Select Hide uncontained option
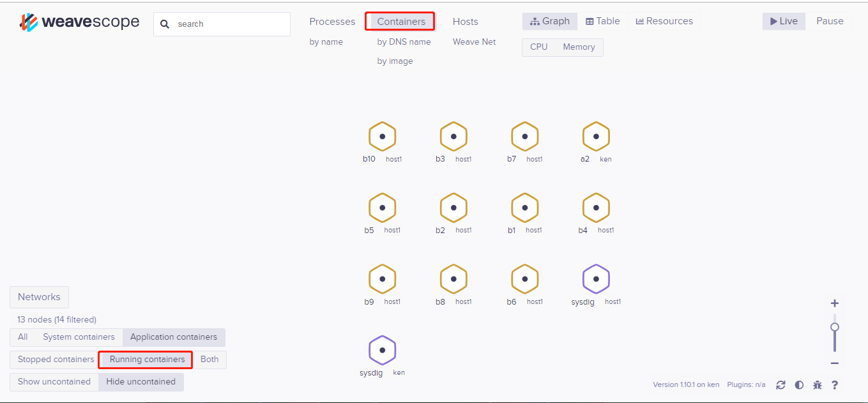Image resolution: width=868 pixels, height=403 pixels. click(x=141, y=381)
